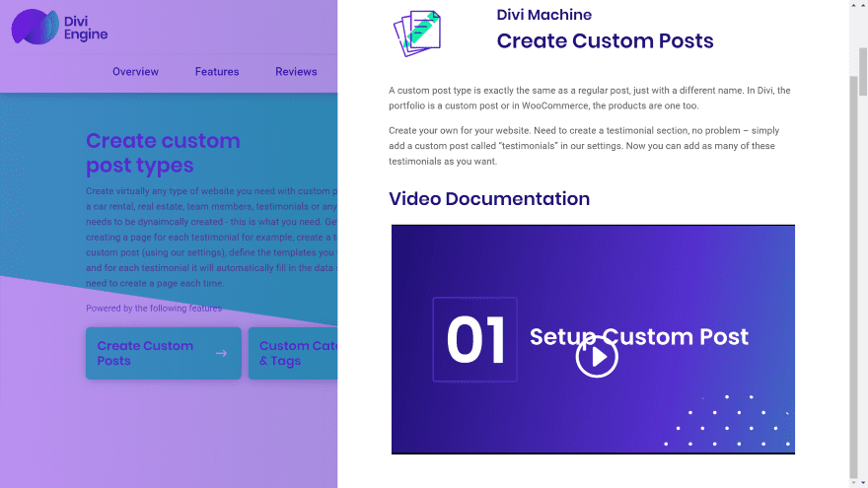Click 'Powered by the following features' text
Image resolution: width=868 pixels, height=488 pixels.
pos(154,309)
